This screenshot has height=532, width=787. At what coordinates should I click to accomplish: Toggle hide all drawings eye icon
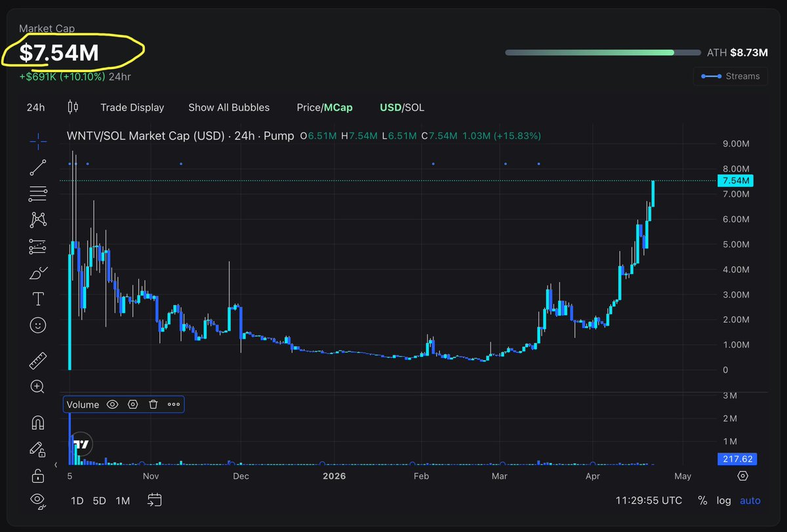(x=38, y=502)
